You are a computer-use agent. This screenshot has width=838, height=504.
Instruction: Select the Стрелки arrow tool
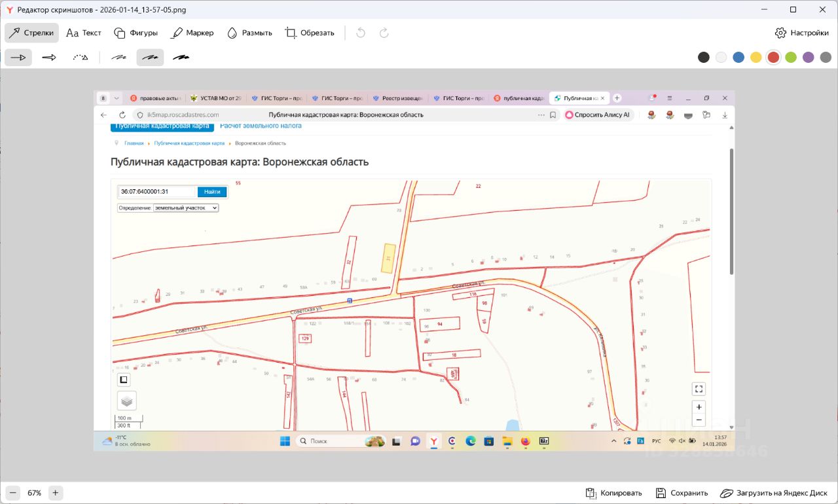(31, 33)
